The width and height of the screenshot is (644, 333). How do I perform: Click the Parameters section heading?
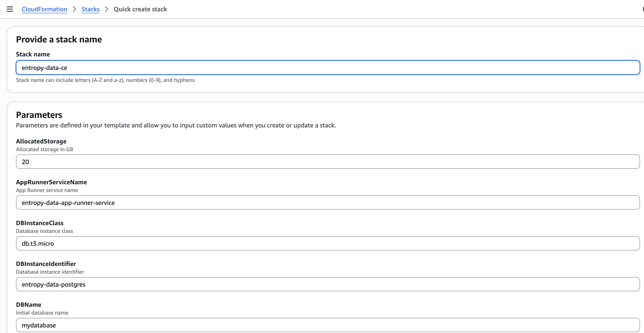coord(39,115)
